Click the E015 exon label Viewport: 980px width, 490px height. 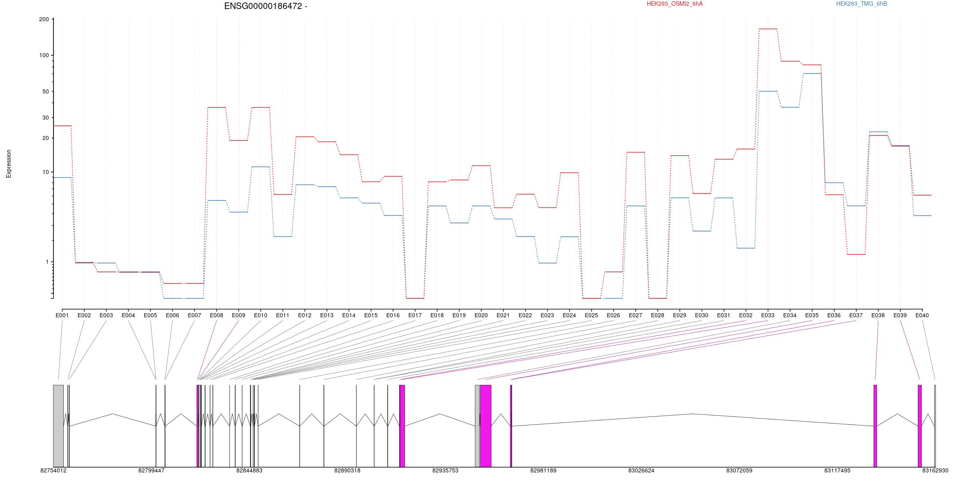tap(371, 315)
